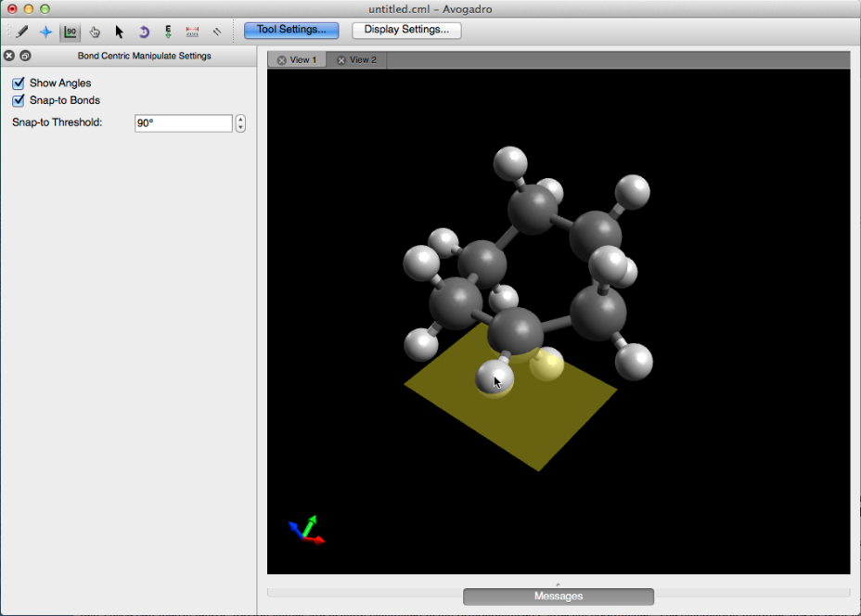Switch to the View 2 tab

click(x=362, y=60)
